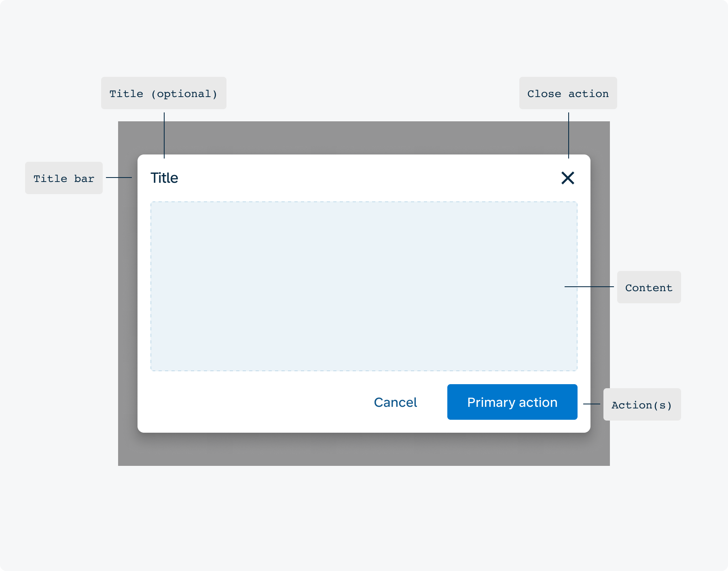Close the dialog with the X icon

tap(568, 178)
